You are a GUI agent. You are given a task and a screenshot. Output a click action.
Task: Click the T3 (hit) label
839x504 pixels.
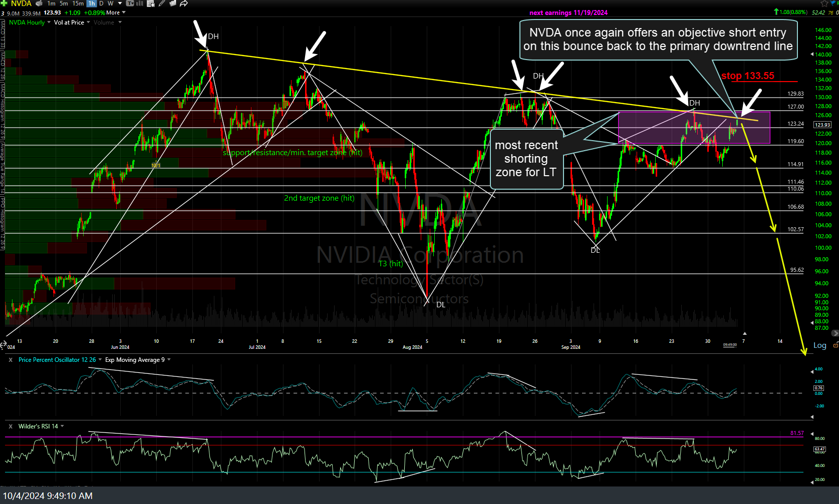click(x=391, y=263)
